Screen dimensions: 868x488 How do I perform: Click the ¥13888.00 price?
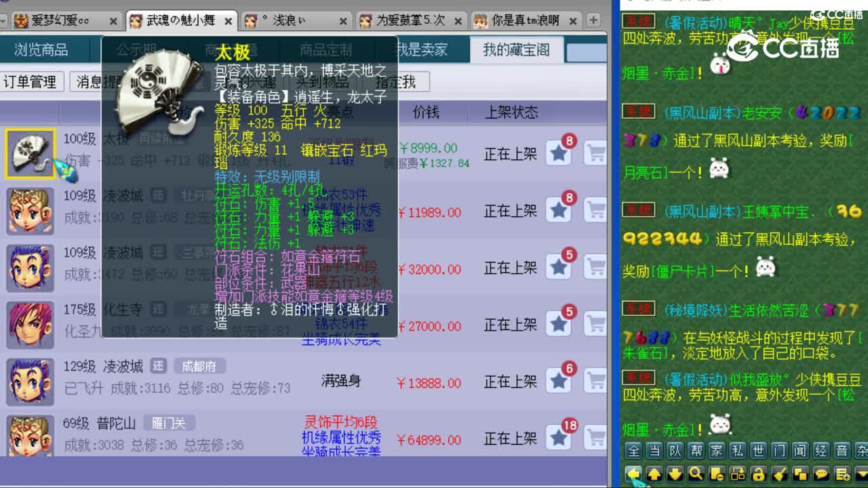coord(429,383)
